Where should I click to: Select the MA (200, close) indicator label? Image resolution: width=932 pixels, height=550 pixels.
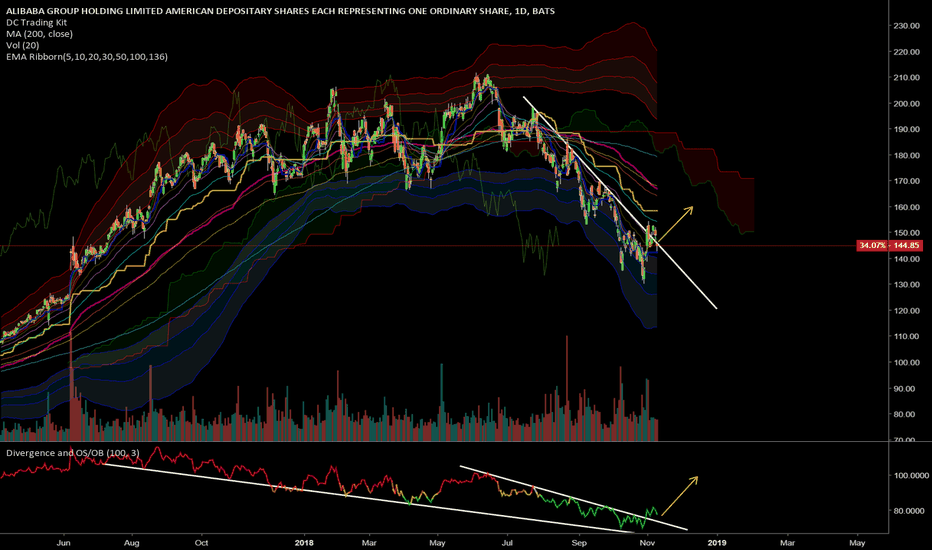point(39,34)
